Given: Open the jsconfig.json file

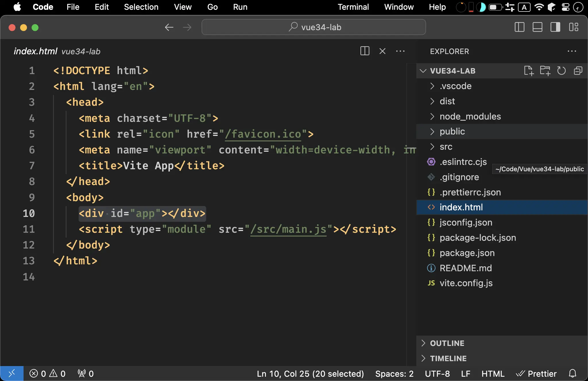Looking at the screenshot, I should click(x=502, y=222).
